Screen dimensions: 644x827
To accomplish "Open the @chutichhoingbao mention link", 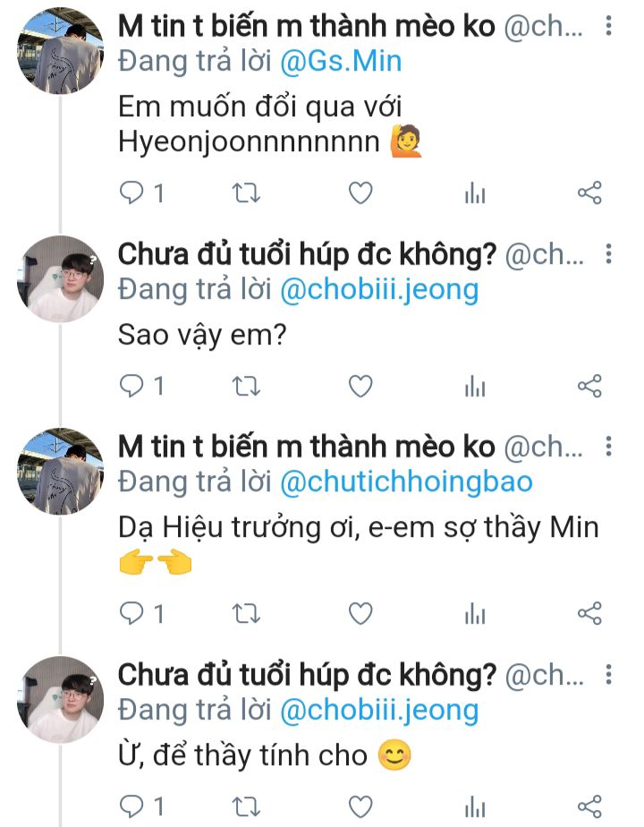I will [406, 482].
